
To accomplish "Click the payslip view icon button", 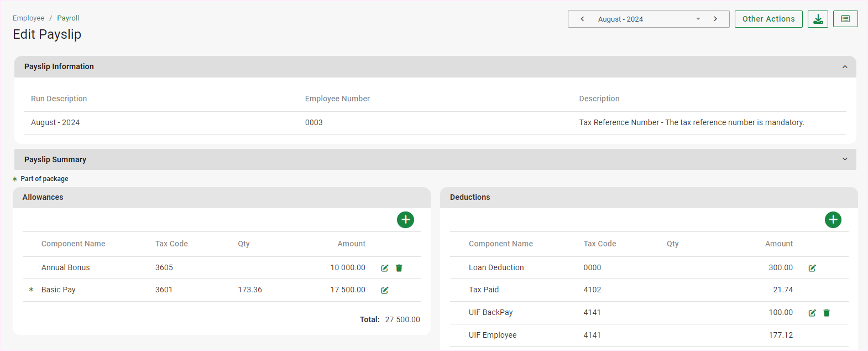I will coord(845,19).
